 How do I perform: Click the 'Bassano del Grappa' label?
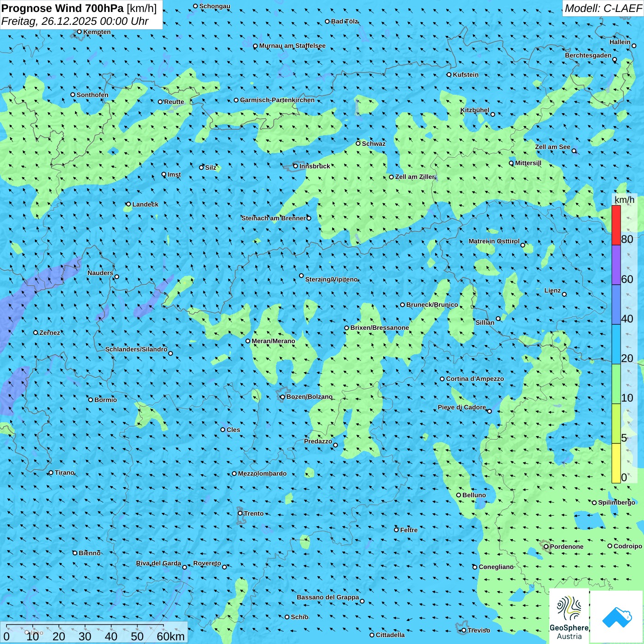click(x=328, y=597)
